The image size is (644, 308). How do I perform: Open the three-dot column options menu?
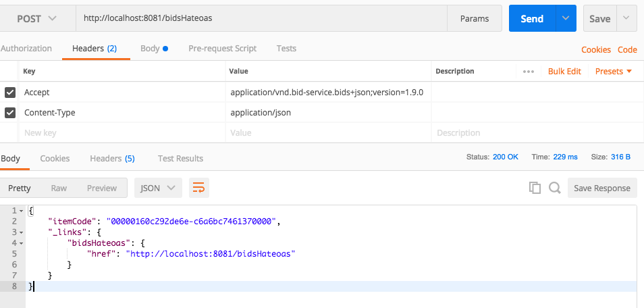(529, 71)
